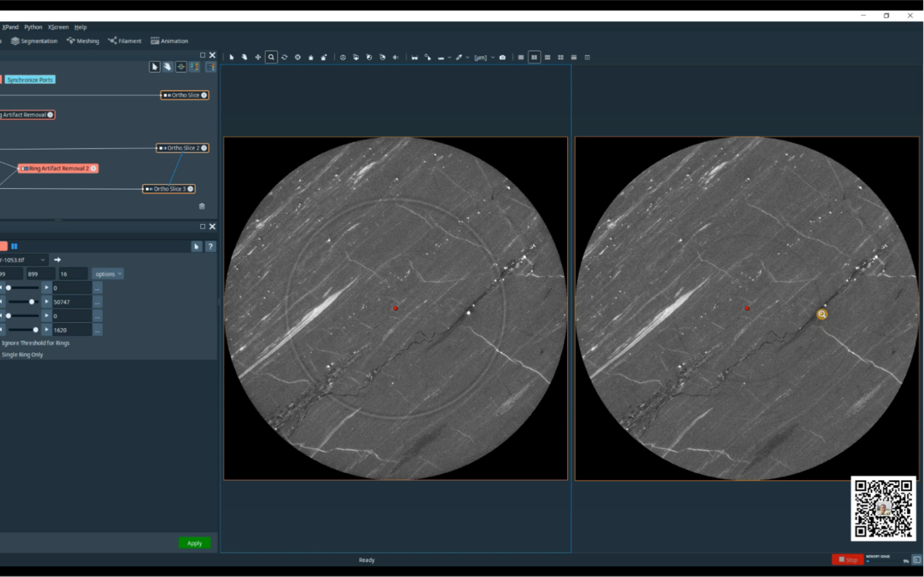Click the seek crosshair circle icon
Image resolution: width=924 pixels, height=577 pixels.
[x=298, y=57]
